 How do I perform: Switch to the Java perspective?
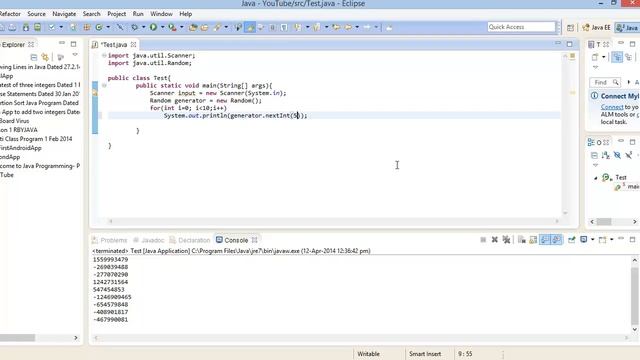tap(627, 27)
